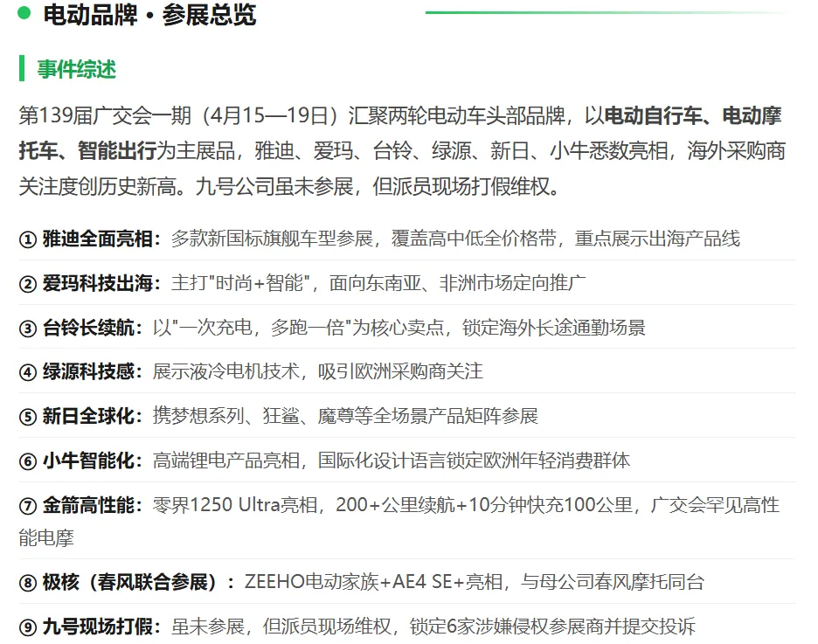The width and height of the screenshot is (818, 644).
Task: Click the text '高端锂电产品亮相'
Action: pos(225,460)
